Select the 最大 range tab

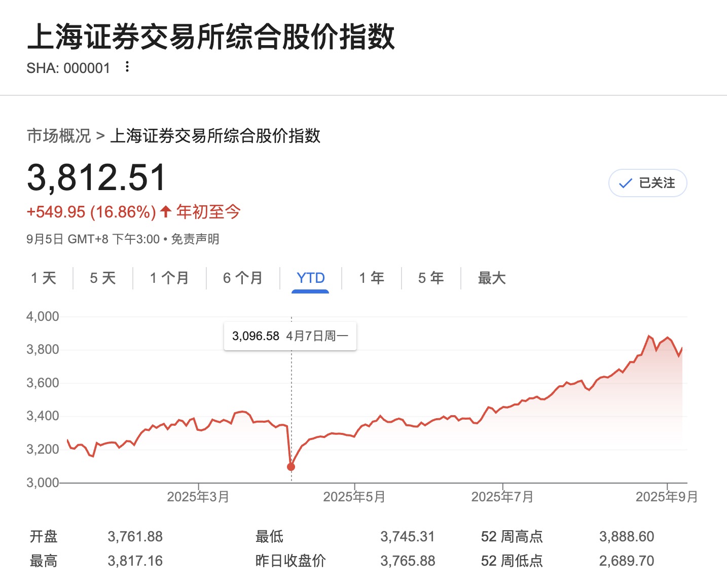pos(492,278)
